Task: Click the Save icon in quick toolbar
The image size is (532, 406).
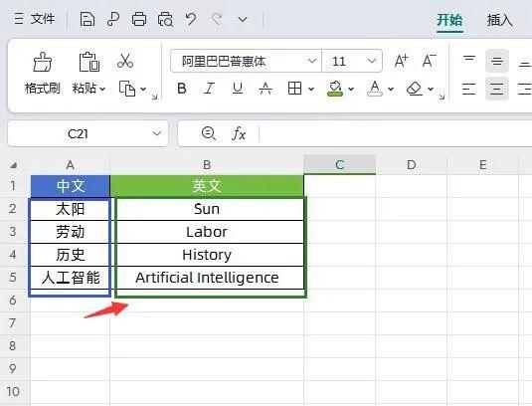Action: click(88, 19)
